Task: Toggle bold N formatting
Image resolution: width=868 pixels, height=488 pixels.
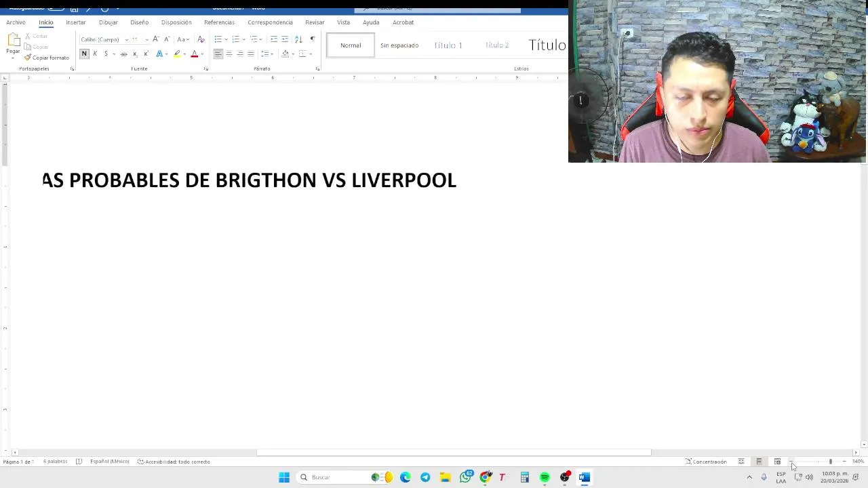Action: (x=84, y=54)
